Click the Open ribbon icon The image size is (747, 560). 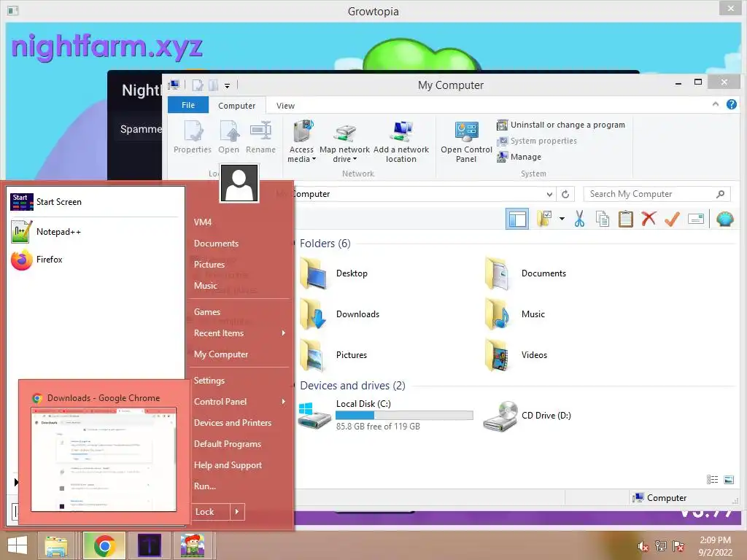coord(229,136)
